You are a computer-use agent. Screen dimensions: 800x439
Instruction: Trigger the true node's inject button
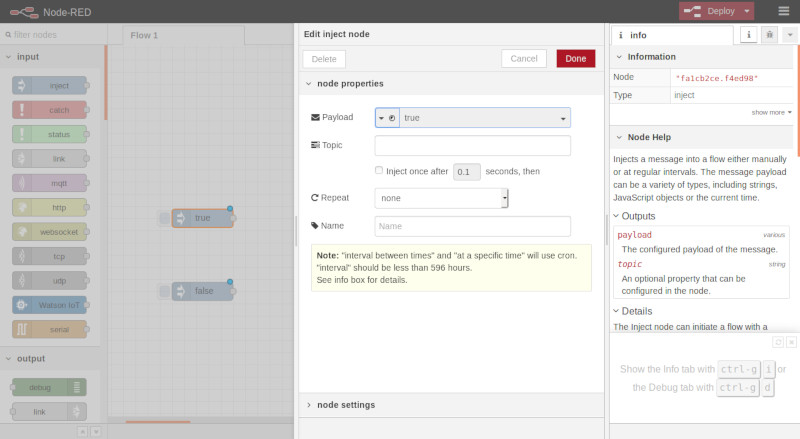click(x=164, y=218)
